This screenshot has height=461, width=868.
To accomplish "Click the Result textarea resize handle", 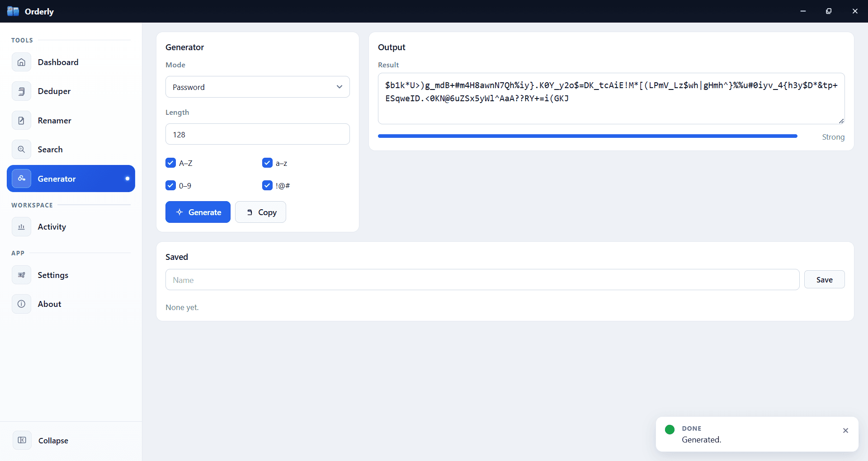I will pyautogui.click(x=841, y=121).
